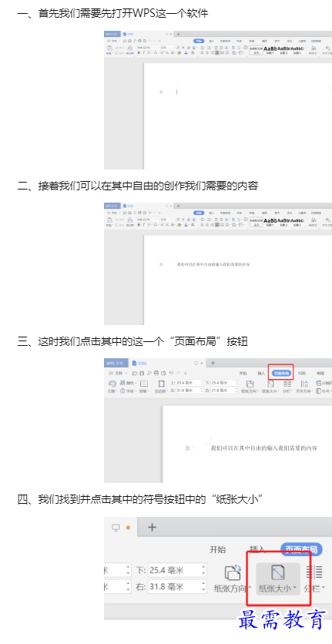332x644 pixels.
Task: Click the format painter icon in step one screenshot
Action: [130, 48]
